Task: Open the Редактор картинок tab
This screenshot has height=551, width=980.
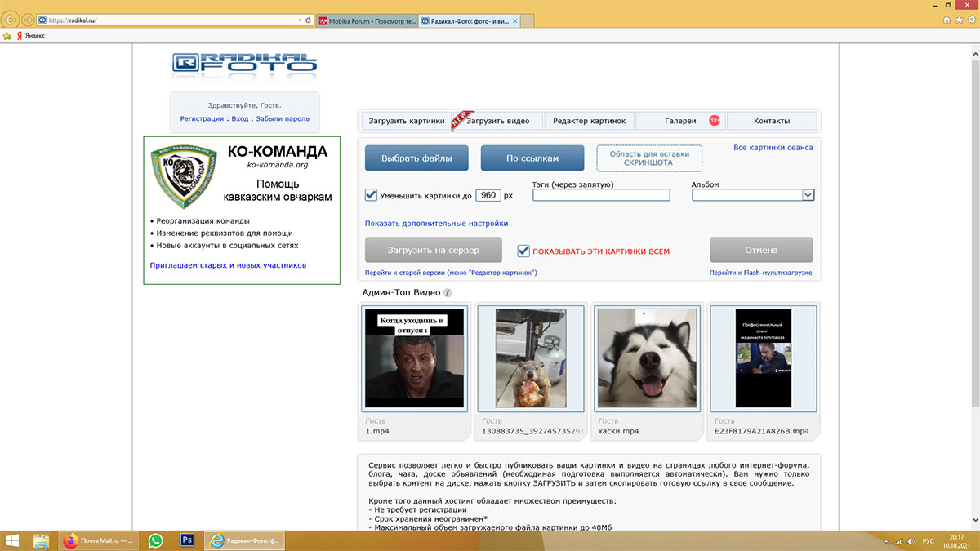Action: click(x=589, y=121)
